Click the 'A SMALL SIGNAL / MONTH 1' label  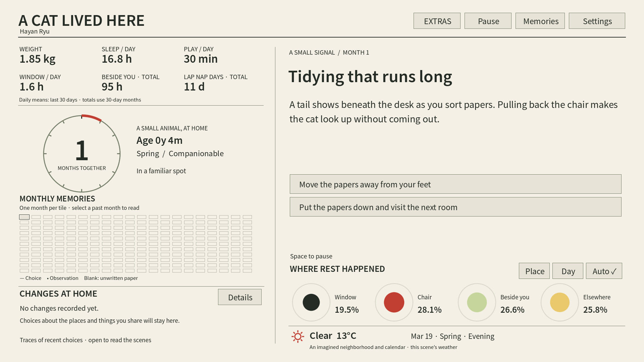pos(329,52)
